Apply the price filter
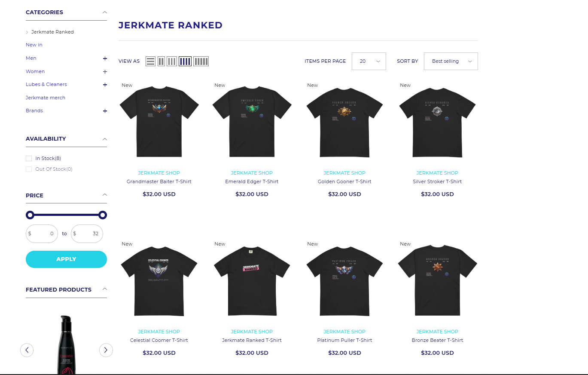 66,259
